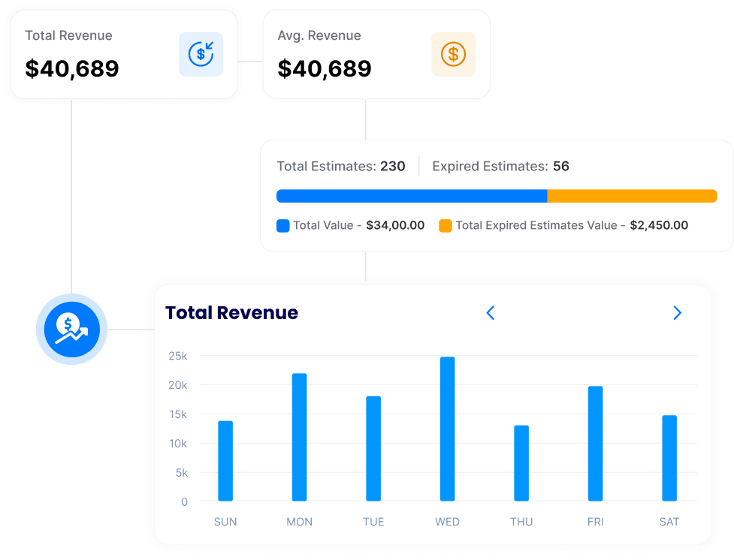
Task: Go to previous week with left chevron
Action: pos(491,313)
